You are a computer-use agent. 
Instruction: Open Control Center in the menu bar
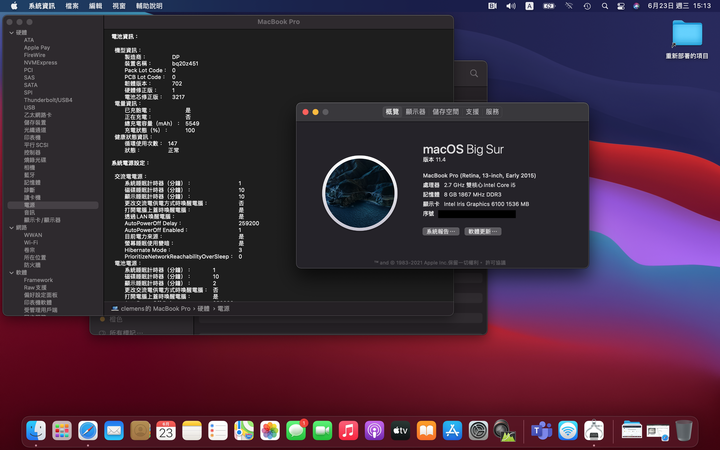pos(621,6)
